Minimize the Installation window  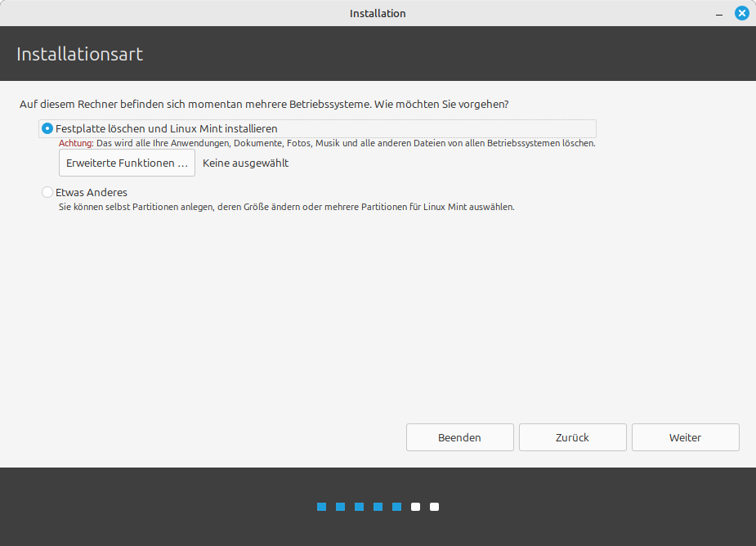[x=719, y=14]
